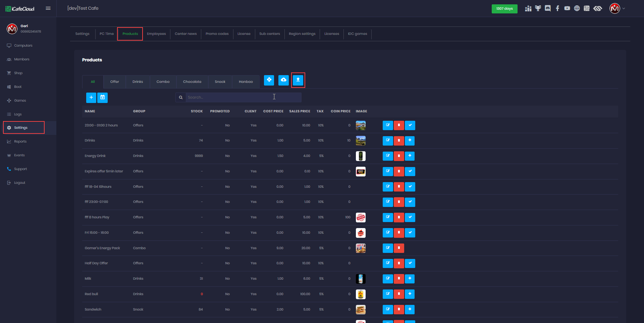Open Reports in the sidebar
The width and height of the screenshot is (644, 323).
(20, 142)
